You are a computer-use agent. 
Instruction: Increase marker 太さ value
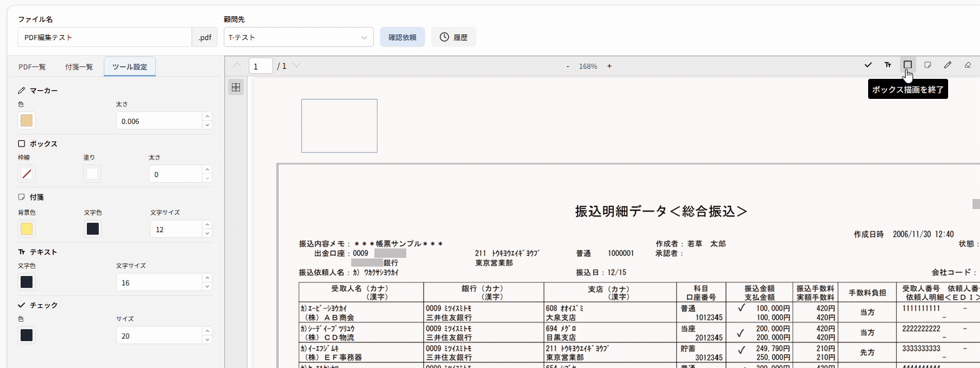point(207,116)
